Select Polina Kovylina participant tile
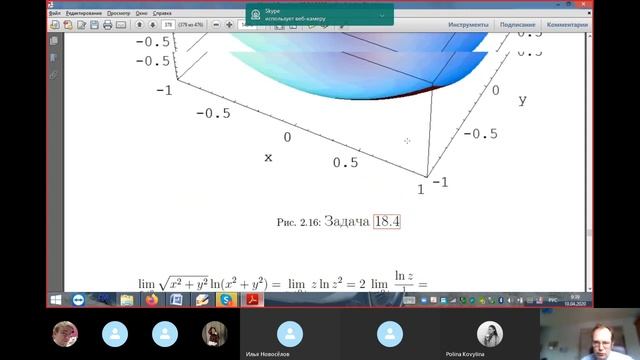640x360 pixels. 489,334
